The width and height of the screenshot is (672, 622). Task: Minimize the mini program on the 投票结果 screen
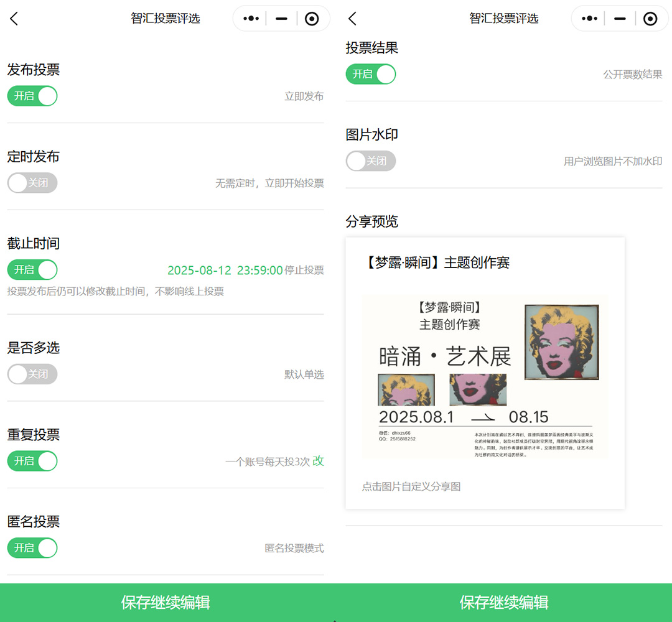tap(620, 19)
